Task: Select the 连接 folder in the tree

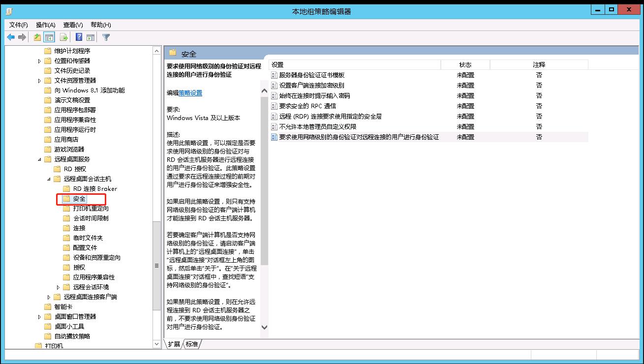Action: pos(79,228)
